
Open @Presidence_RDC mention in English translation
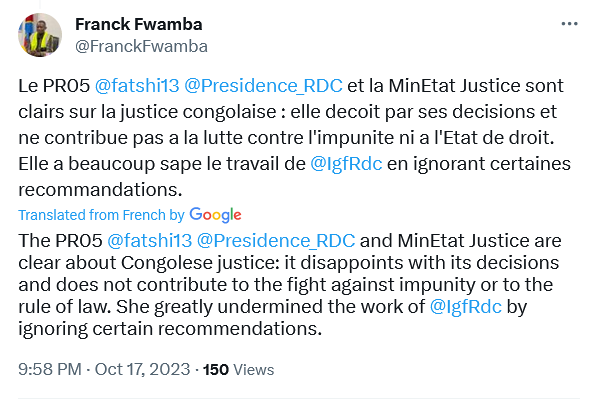tap(276, 241)
